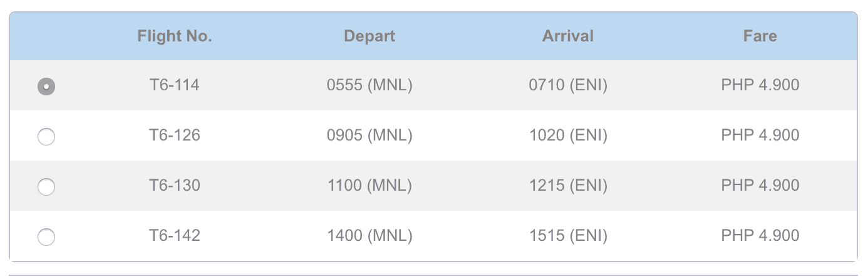The height and width of the screenshot is (276, 868).
Task: Click the 0555 (MNL) departure time
Action: (369, 85)
